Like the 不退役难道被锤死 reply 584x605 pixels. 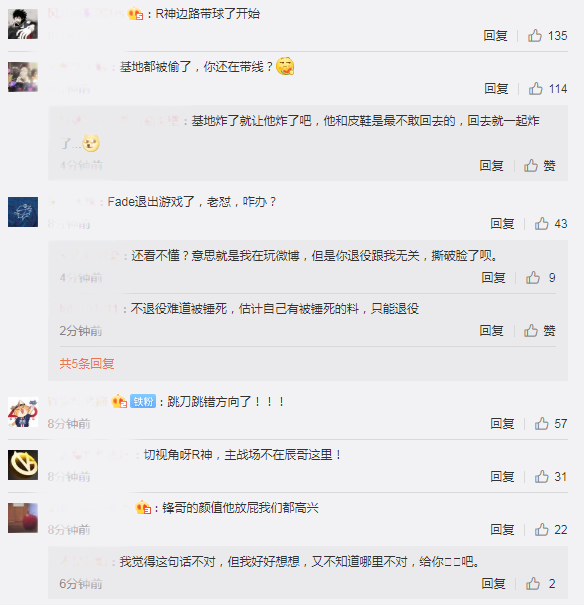(x=540, y=331)
